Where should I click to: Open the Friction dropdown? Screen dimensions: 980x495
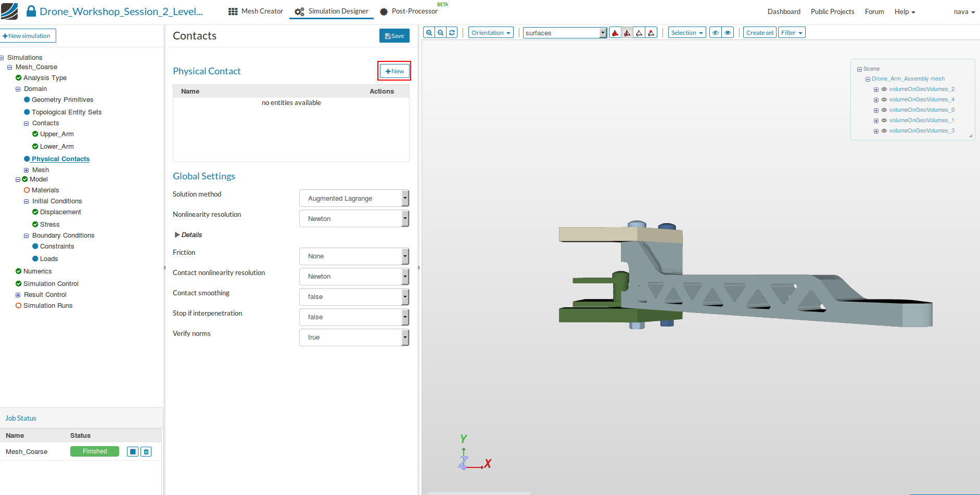(x=354, y=256)
